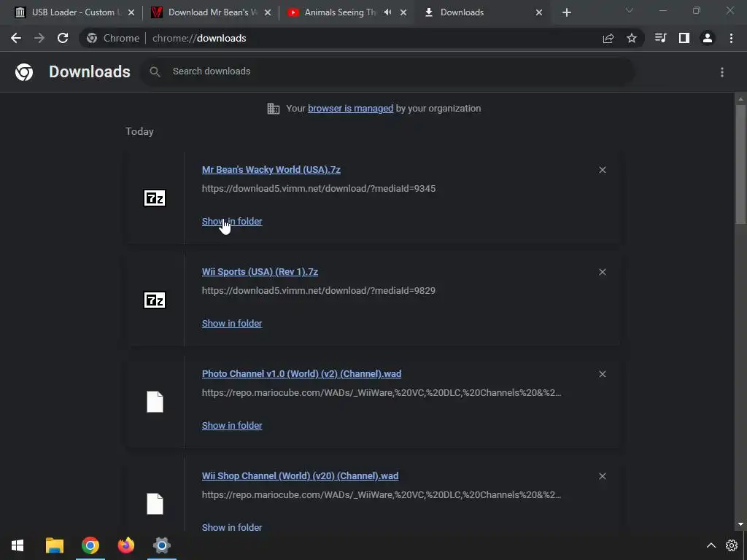Screen dimensions: 747x560
Task: Click the search magnifier icon
Action: (155, 71)
